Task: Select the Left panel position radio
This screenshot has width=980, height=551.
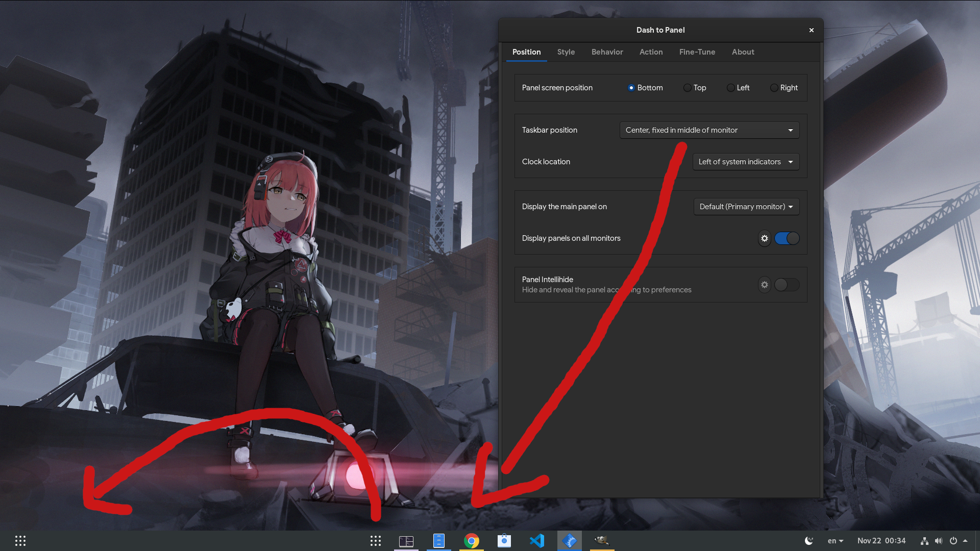Action: click(x=731, y=88)
